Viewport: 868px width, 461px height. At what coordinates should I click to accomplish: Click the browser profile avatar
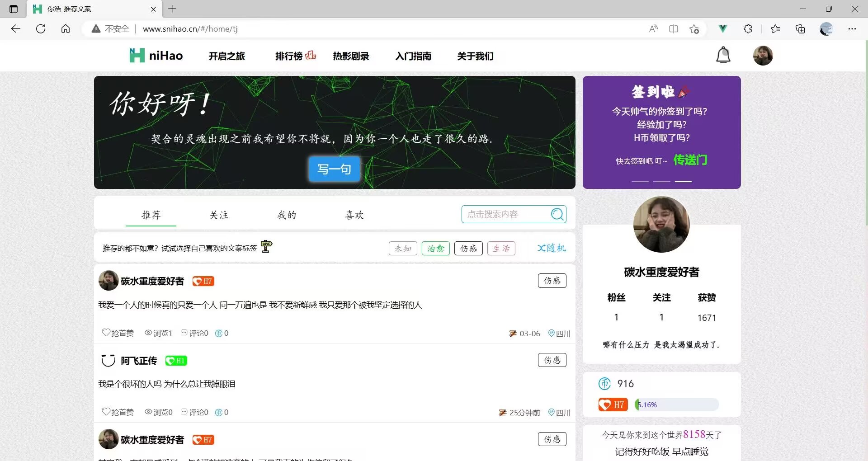click(826, 29)
